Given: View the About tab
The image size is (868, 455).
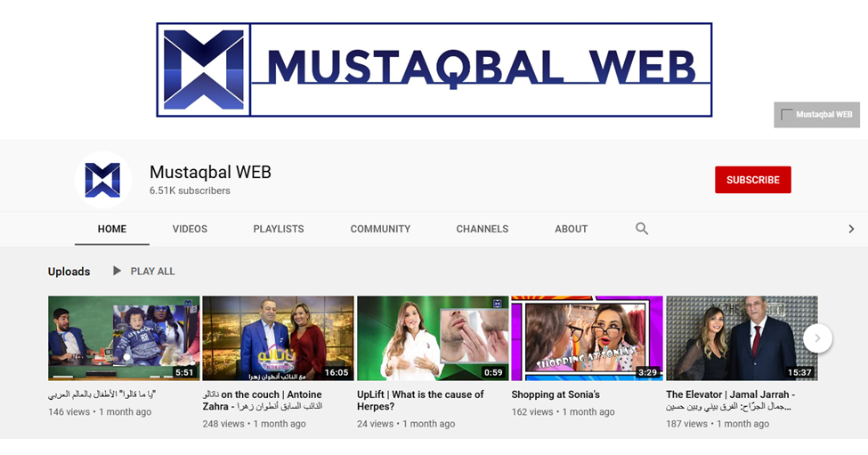Looking at the screenshot, I should tap(572, 229).
